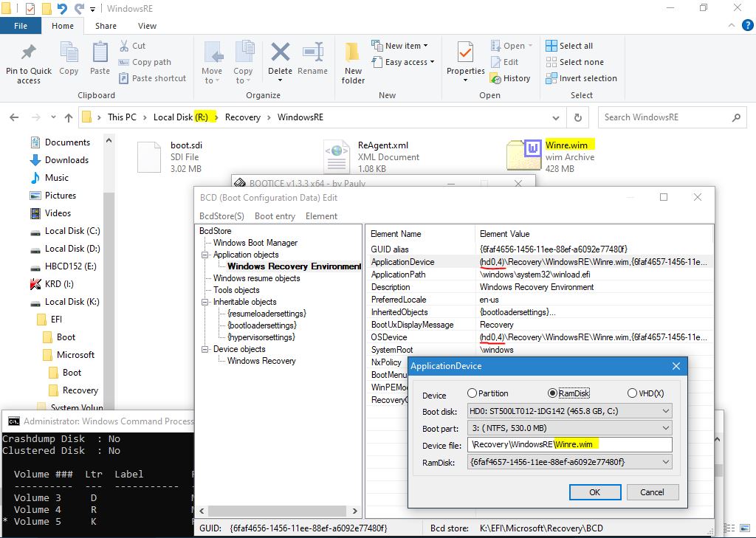Click the Device file text field
Screen dimensions: 756x538
(569, 445)
